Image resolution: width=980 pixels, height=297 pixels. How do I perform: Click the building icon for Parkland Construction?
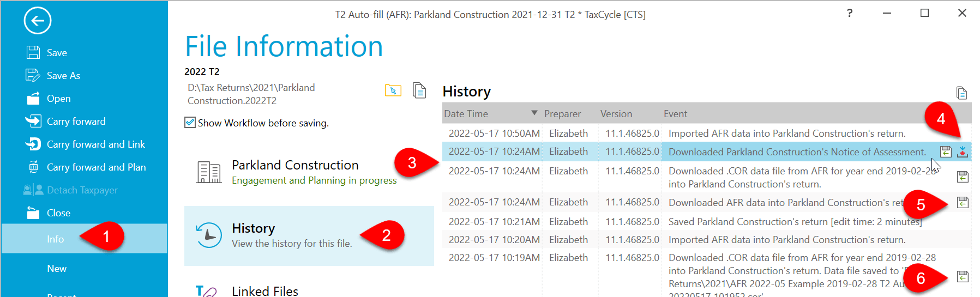click(x=208, y=172)
